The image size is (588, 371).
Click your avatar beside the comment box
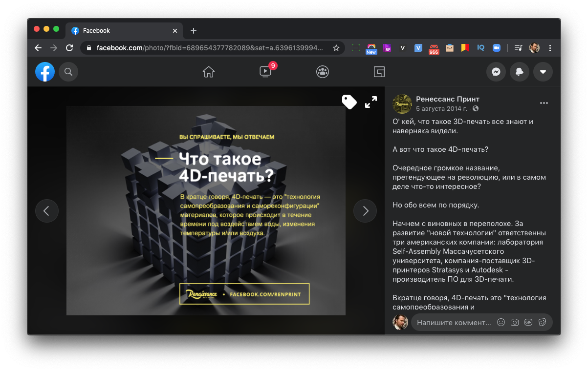tap(400, 322)
